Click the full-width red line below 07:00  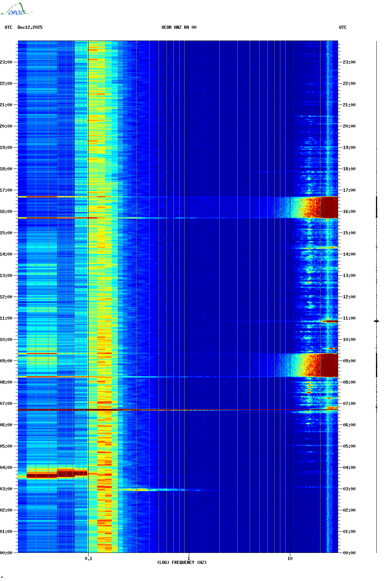pyautogui.click(x=178, y=410)
